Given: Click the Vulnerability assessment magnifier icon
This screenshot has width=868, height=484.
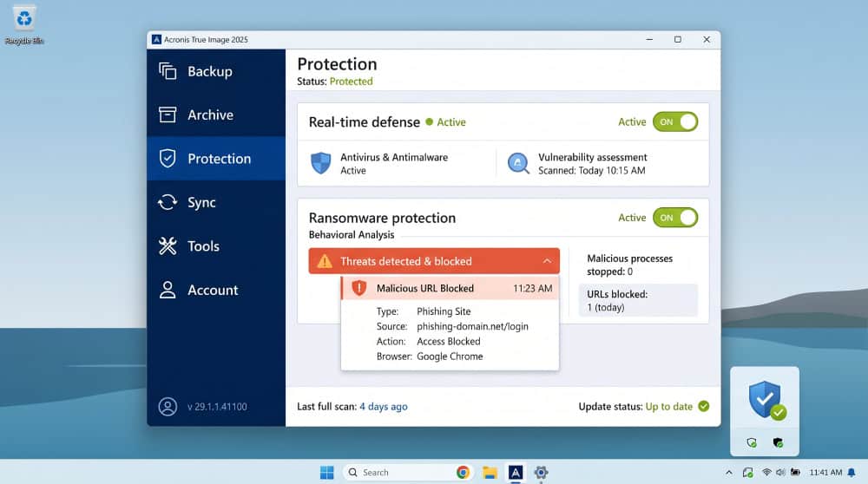Looking at the screenshot, I should click(x=519, y=163).
